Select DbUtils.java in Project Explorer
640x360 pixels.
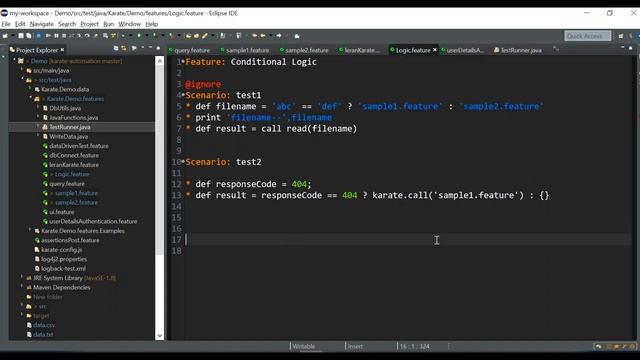tap(65, 108)
